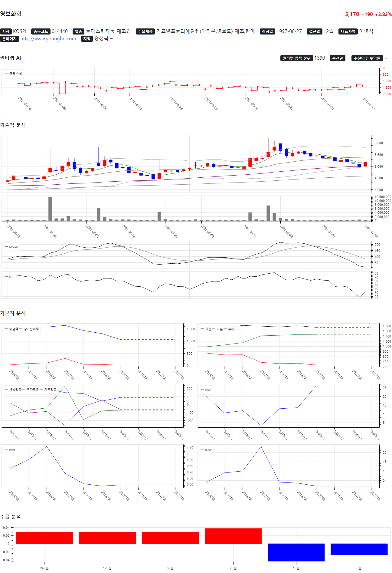Click the 5일 blue supply bar
392x573 pixels.
[x=359, y=549]
